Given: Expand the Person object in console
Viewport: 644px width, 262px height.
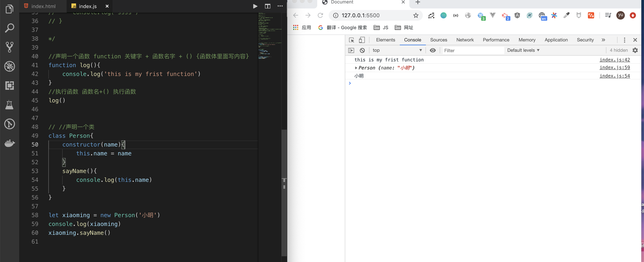Looking at the screenshot, I should pyautogui.click(x=356, y=68).
